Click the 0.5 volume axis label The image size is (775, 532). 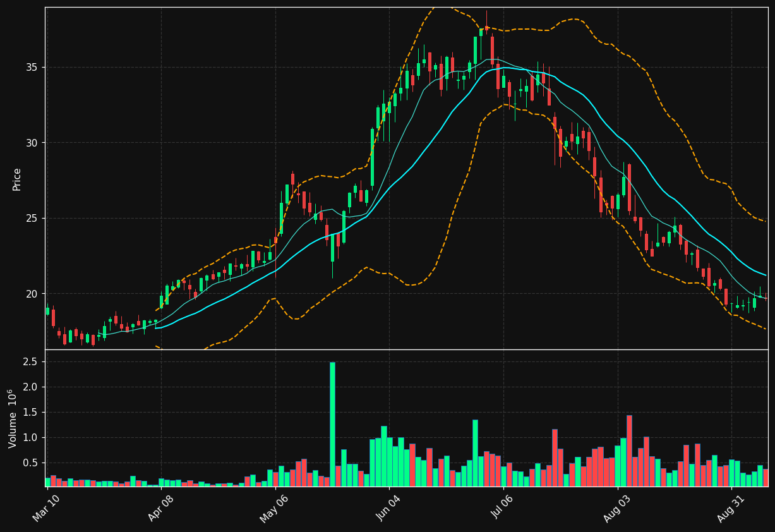31,463
